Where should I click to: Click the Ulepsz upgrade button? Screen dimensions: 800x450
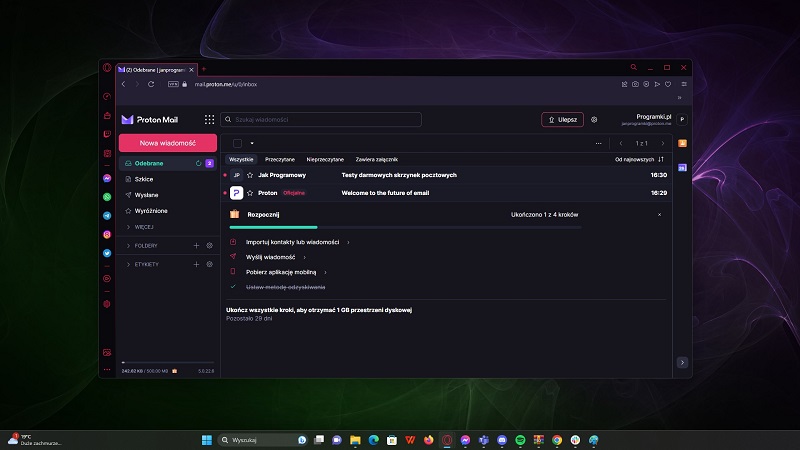coord(562,119)
